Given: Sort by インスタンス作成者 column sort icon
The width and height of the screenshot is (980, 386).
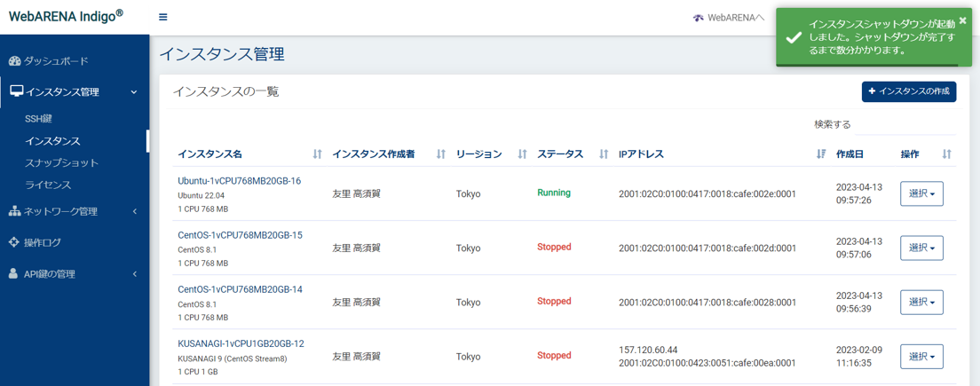Looking at the screenshot, I should pos(440,154).
